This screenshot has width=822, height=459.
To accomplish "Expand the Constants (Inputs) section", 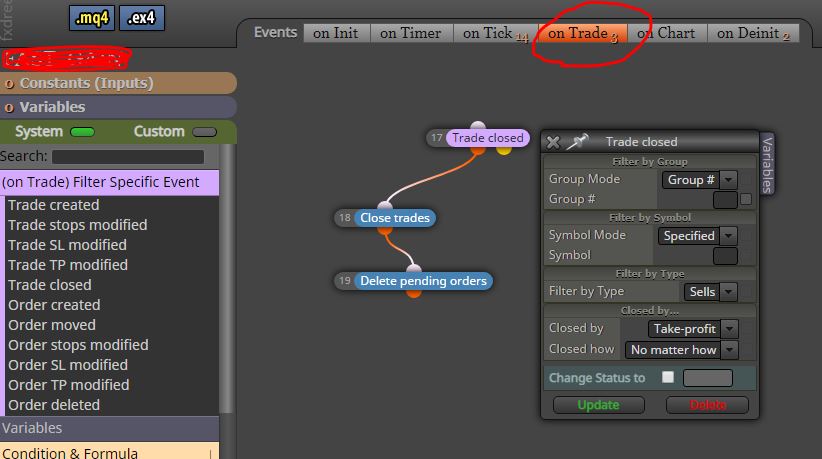I will coord(118,83).
